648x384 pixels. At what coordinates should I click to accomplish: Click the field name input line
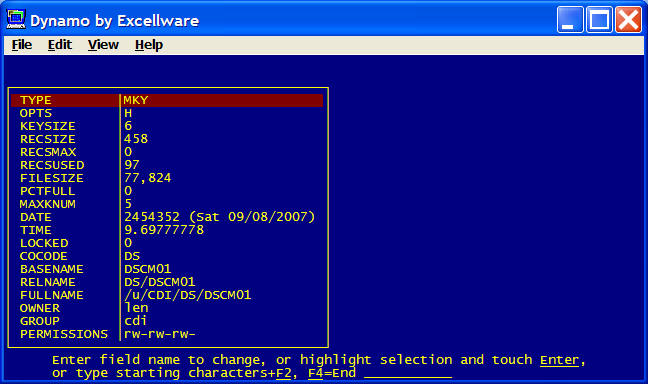(408, 373)
